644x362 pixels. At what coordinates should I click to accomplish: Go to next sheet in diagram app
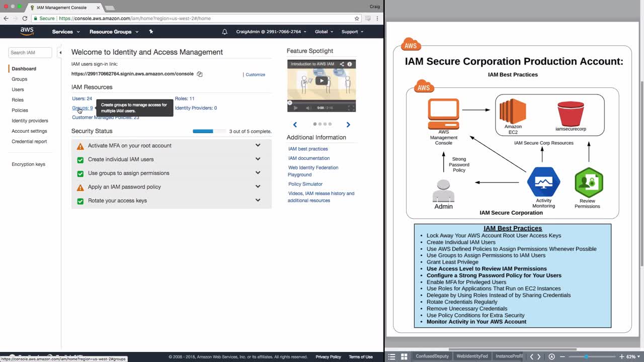(539, 356)
